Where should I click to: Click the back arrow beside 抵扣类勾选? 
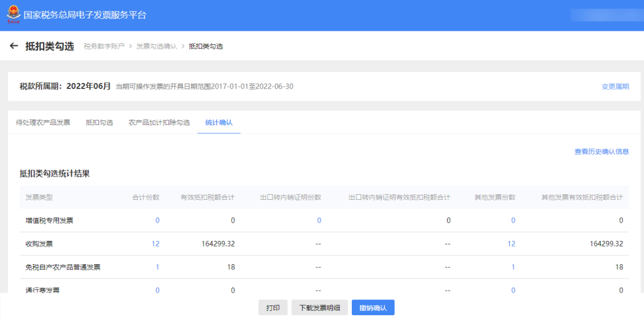click(14, 46)
